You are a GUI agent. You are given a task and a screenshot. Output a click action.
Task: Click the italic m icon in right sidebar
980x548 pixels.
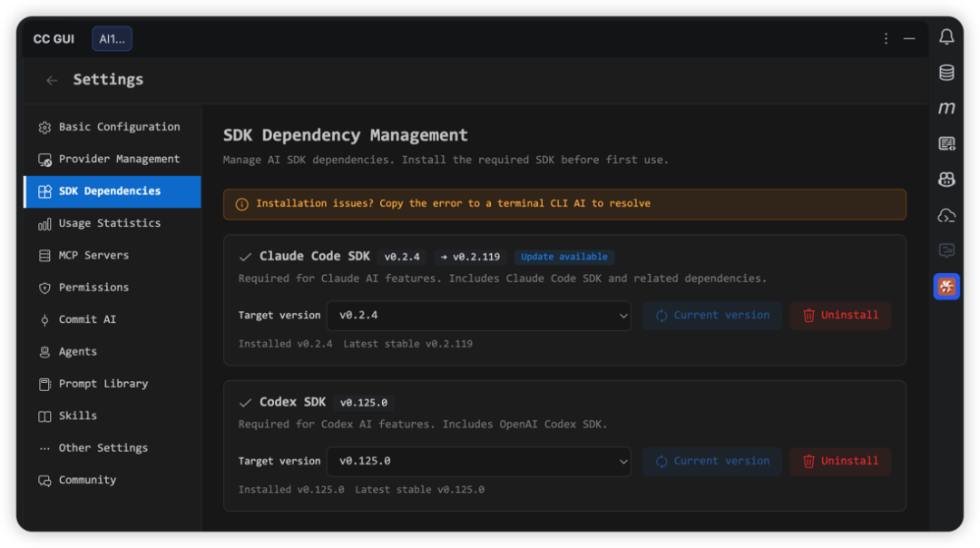pyautogui.click(x=946, y=108)
